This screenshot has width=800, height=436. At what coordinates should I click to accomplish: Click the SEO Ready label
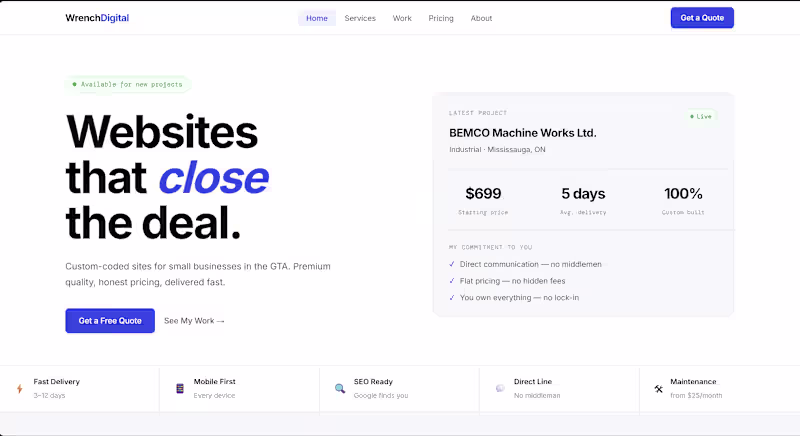[x=373, y=381]
